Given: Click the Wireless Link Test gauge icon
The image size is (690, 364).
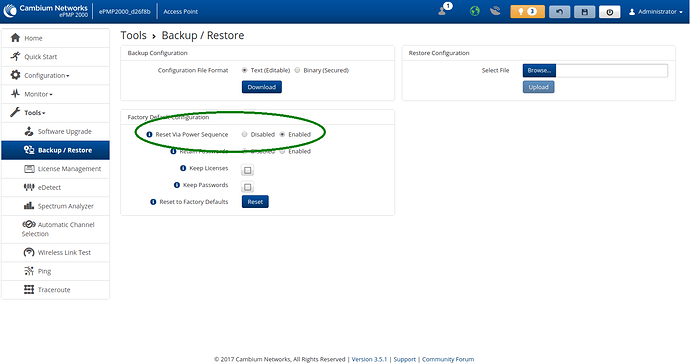Looking at the screenshot, I should pyautogui.click(x=29, y=252).
